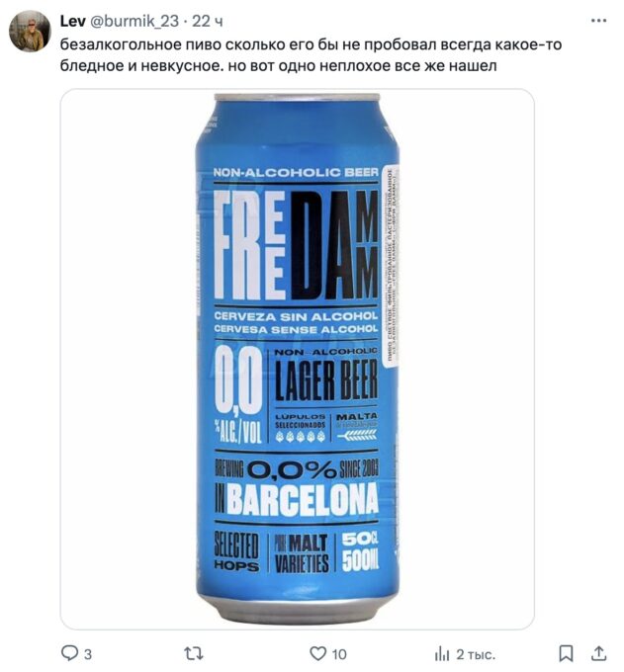This screenshot has width=624, height=672.
Task: Click the repost arrows icon
Action: point(194,653)
